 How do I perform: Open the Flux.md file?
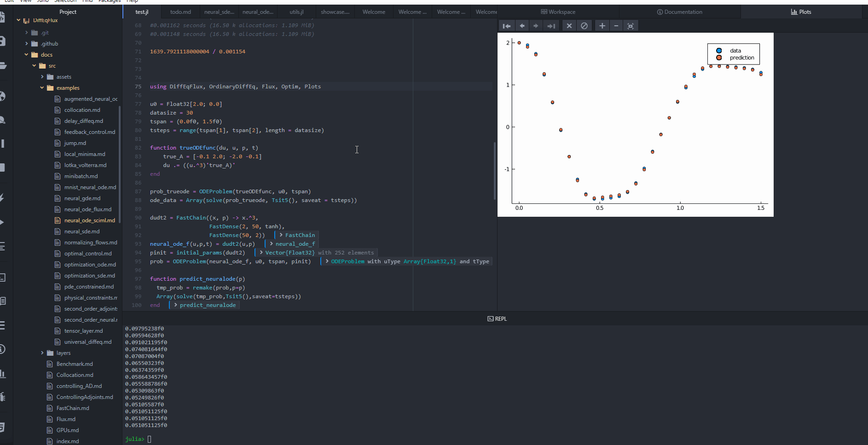[66, 419]
